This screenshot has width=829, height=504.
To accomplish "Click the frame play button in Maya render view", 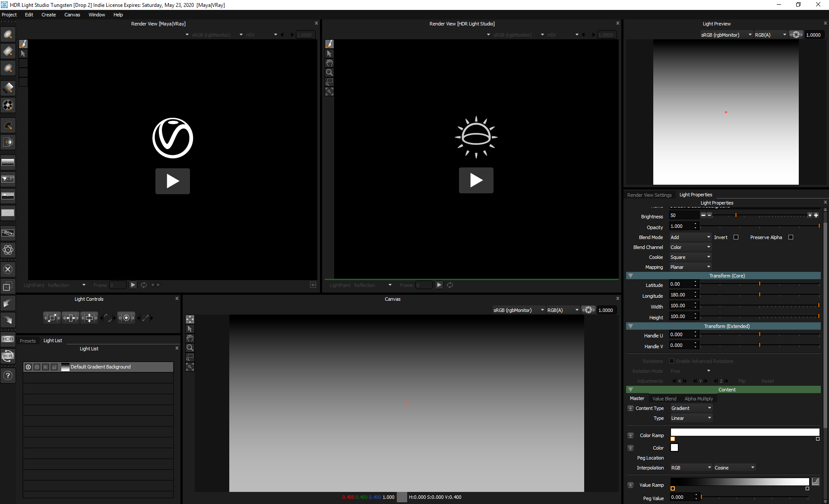I will coord(133,285).
